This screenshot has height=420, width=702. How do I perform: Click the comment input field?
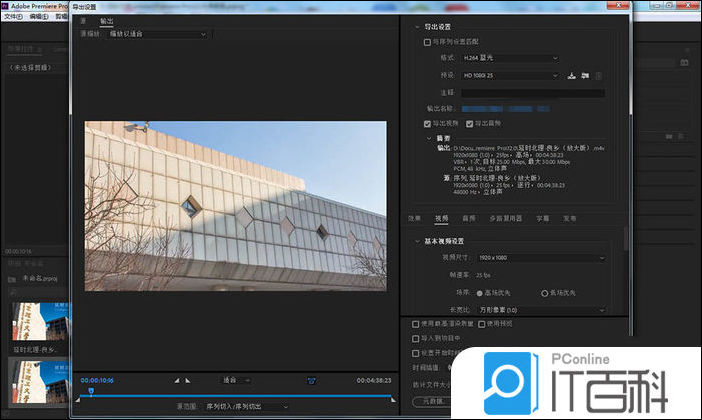[532, 92]
